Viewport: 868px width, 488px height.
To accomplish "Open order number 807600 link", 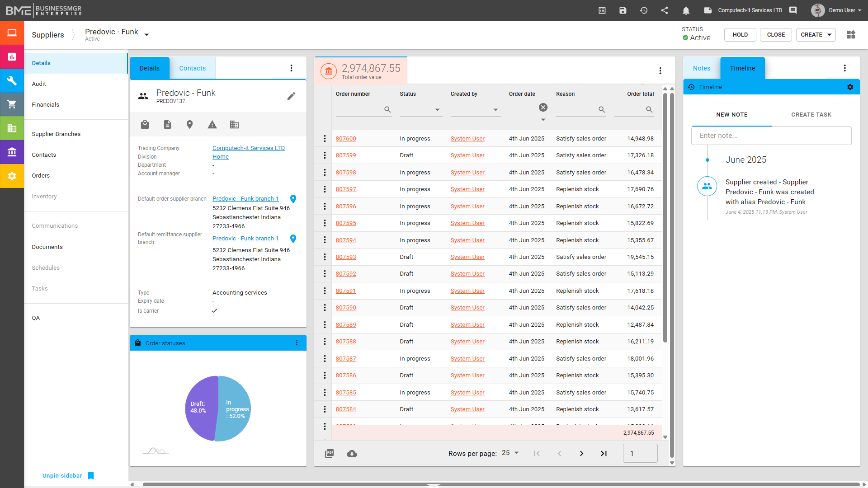I will click(346, 139).
